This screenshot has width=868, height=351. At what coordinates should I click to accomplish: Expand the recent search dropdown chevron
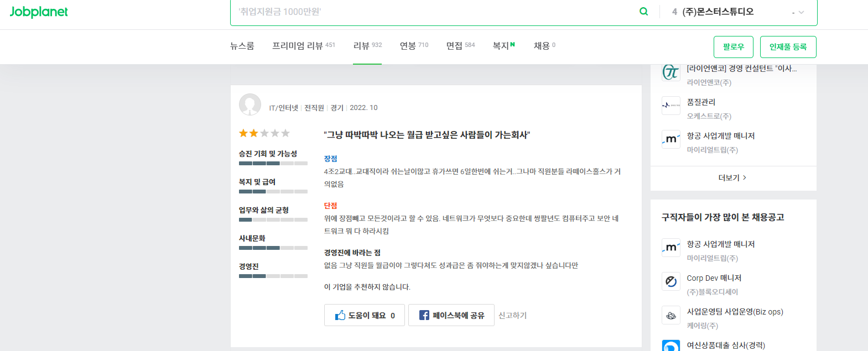pos(801,12)
